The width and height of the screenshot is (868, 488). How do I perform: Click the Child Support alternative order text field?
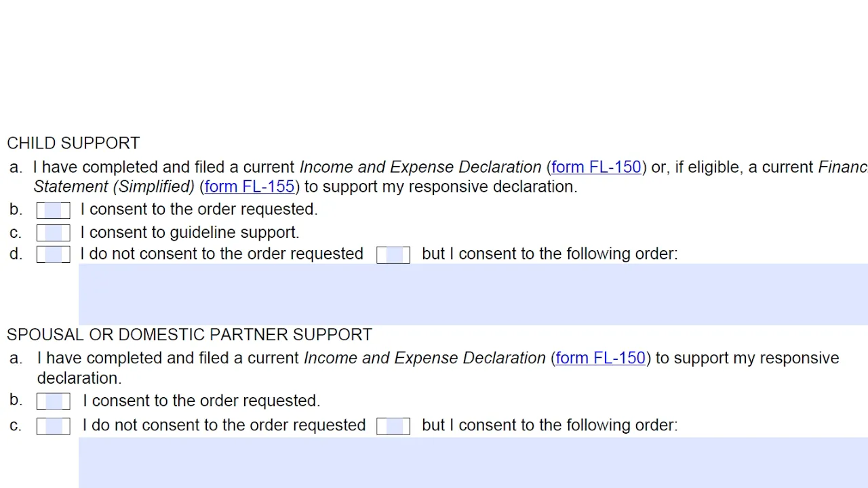(x=473, y=294)
